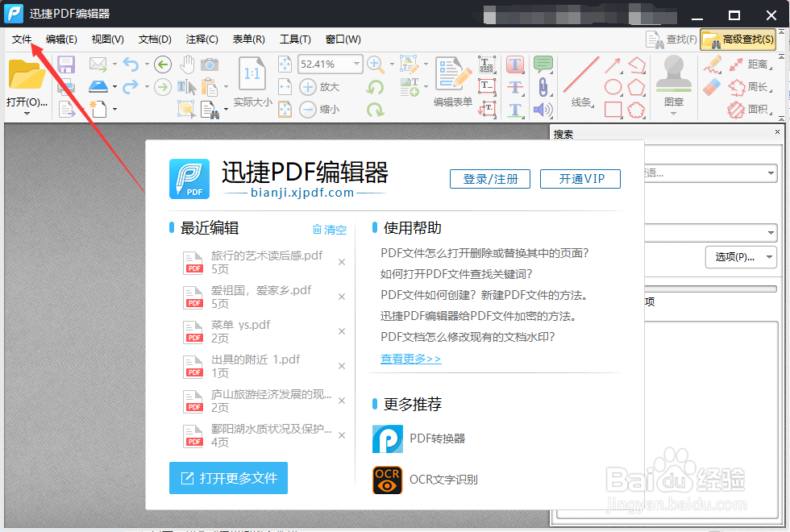Image resolution: width=790 pixels, height=532 pixels.
Task: Select the hand pan tool
Action: tap(187, 64)
